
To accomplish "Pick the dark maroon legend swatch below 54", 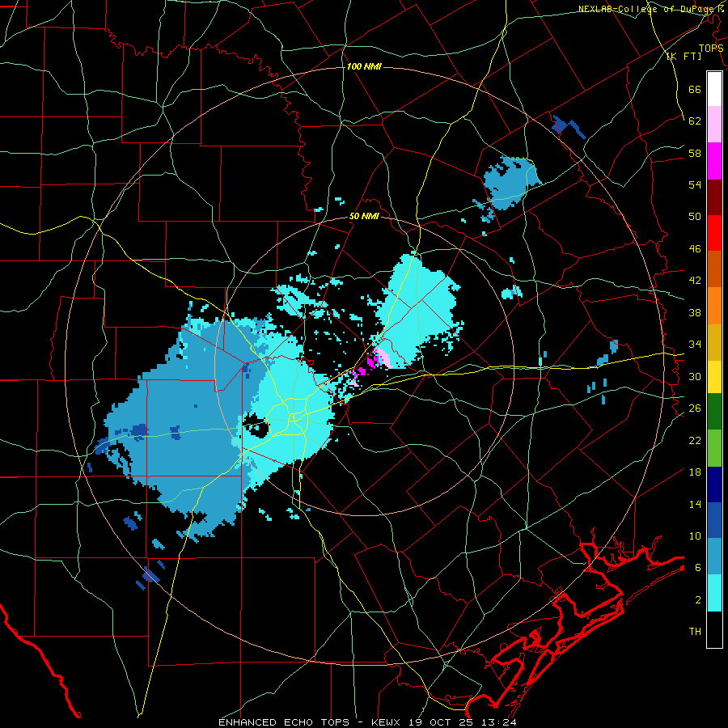I will [714, 197].
